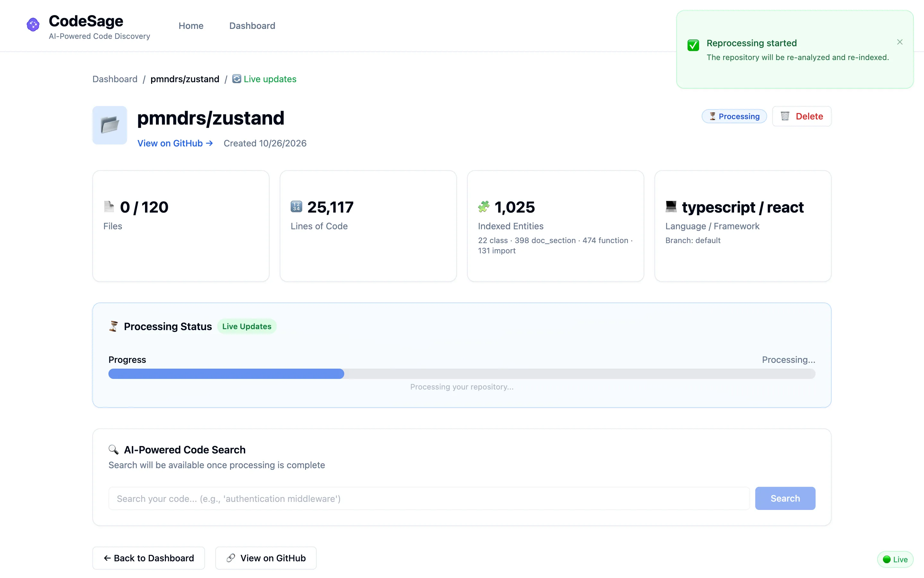Click the disabled Search button
924x578 pixels.
coord(785,498)
